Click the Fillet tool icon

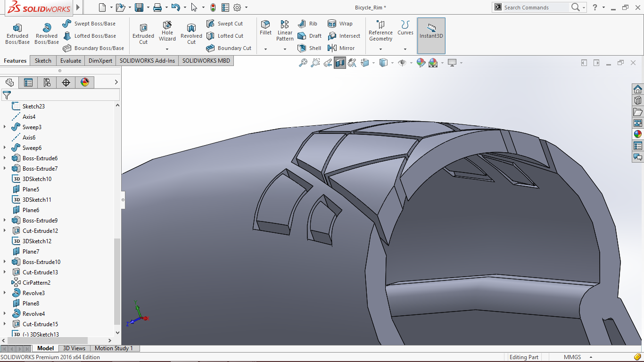265,25
